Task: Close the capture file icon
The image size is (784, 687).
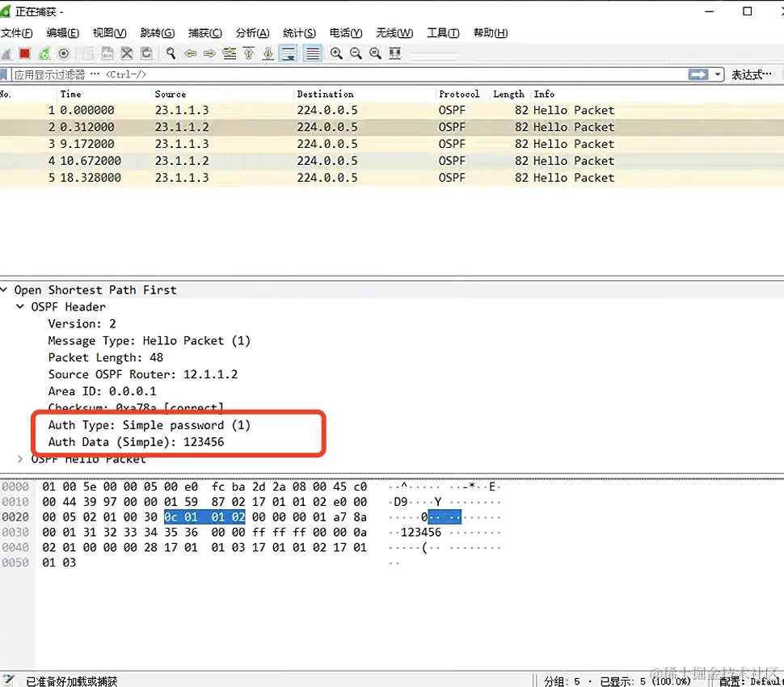Action: click(127, 53)
